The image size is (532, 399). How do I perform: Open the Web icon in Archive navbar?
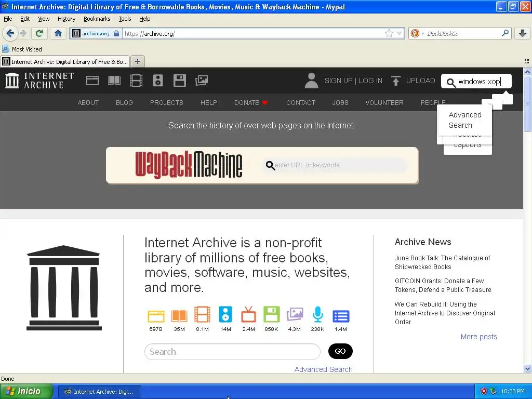(x=92, y=81)
